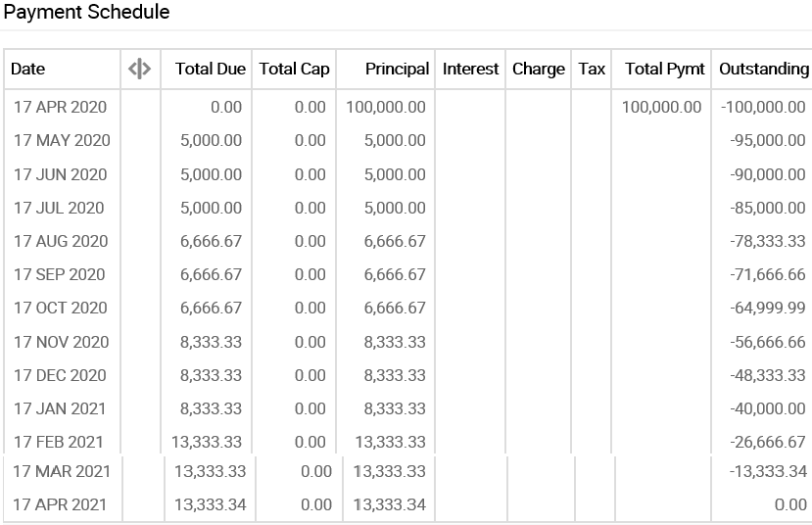Viewport: 812px width, 525px height.
Task: Select the -64,999.99 Outstanding value
Action: pos(768,308)
